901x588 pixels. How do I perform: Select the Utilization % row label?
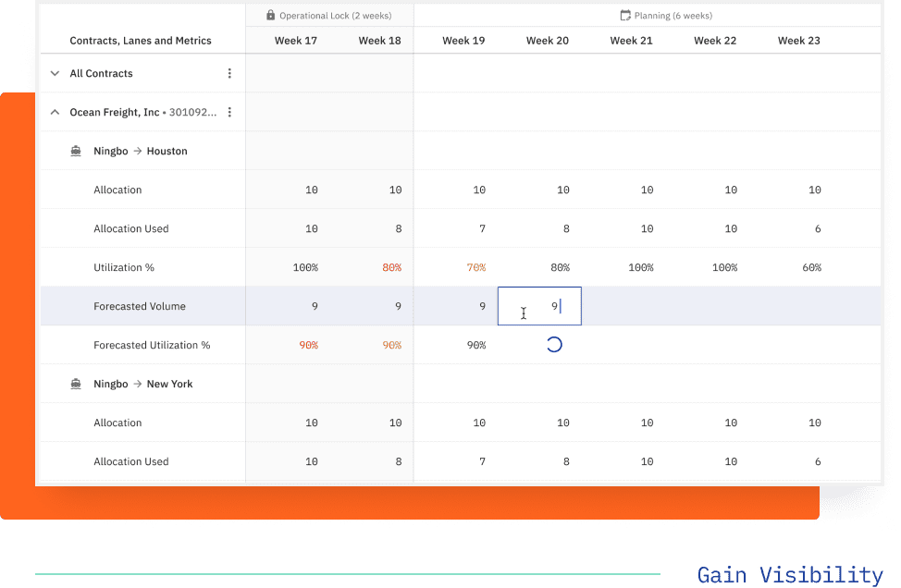[122, 267]
